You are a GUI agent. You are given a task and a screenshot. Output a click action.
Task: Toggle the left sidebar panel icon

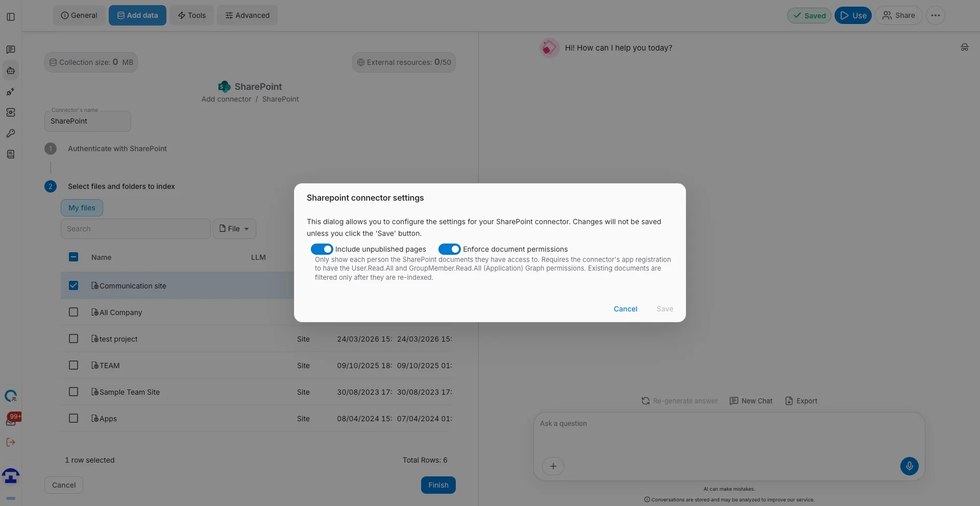(11, 17)
